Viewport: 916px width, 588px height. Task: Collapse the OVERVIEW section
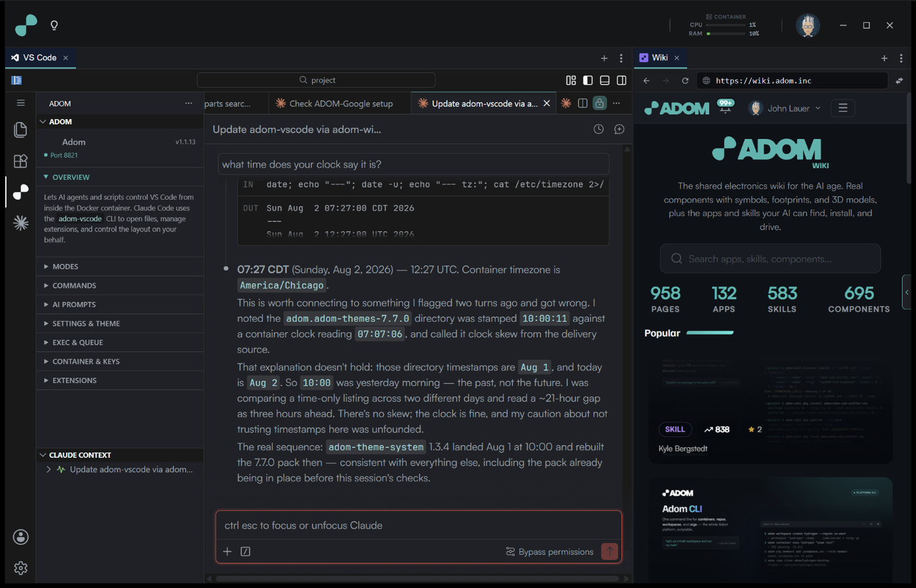[120, 177]
